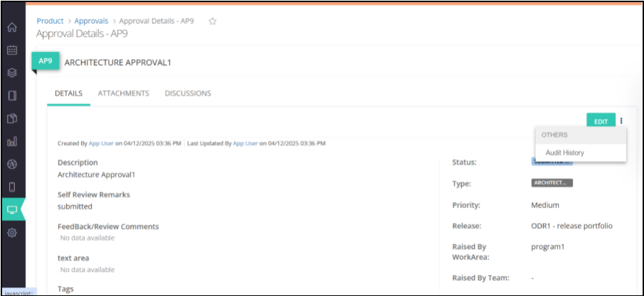Viewport: 644px width, 296px height.
Task: Go to Approvals breadcrumb link
Action: (x=91, y=21)
